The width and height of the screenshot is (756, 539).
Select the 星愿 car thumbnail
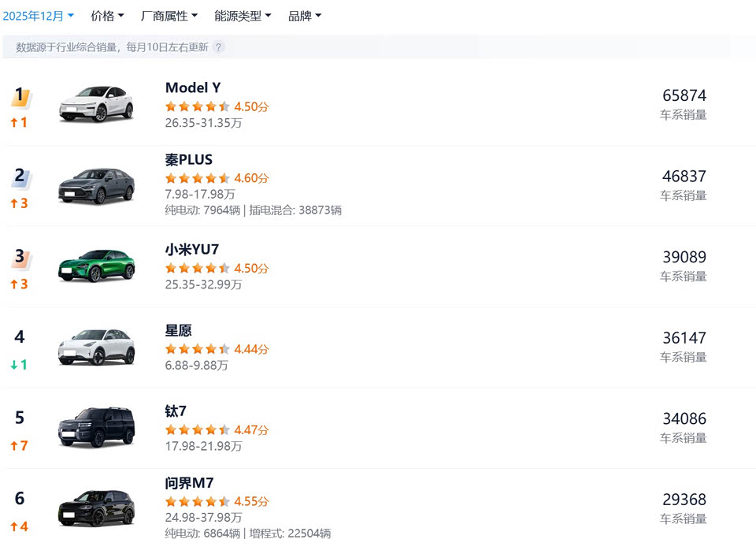[x=97, y=347]
